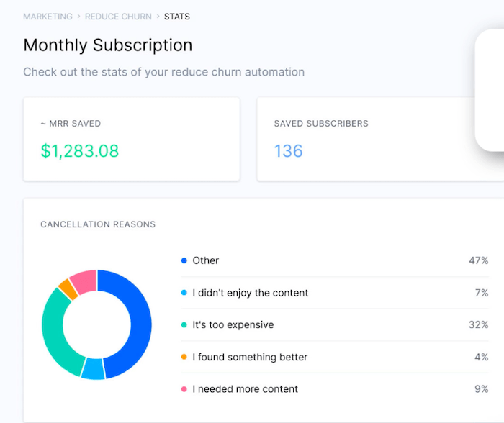Click the light blue dot beside didn't enjoy
This screenshot has height=423, width=504.
coord(184,293)
